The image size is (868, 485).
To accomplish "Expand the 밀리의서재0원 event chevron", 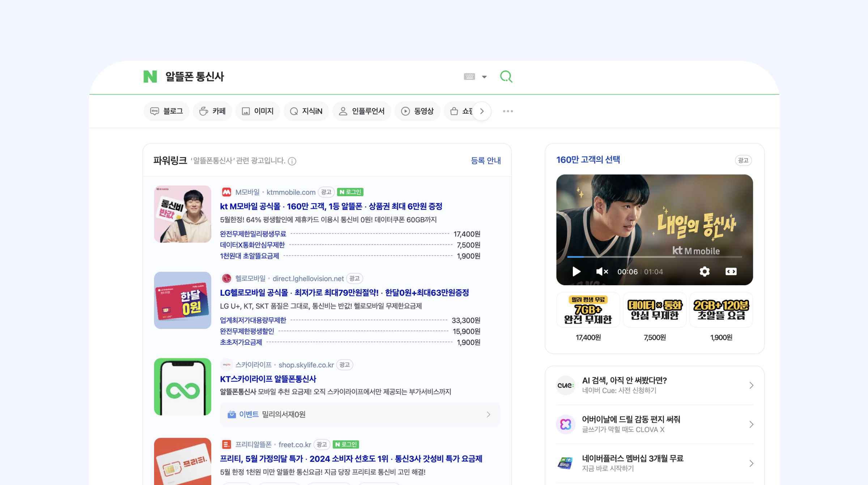I will tap(488, 414).
